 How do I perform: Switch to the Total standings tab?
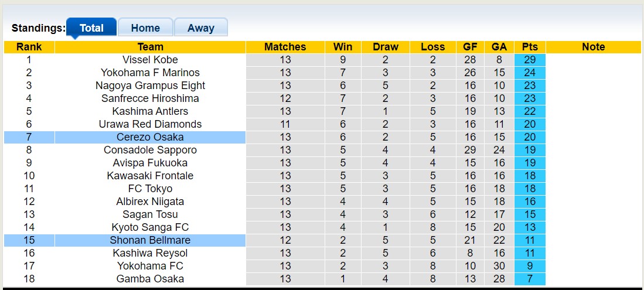pos(91,28)
